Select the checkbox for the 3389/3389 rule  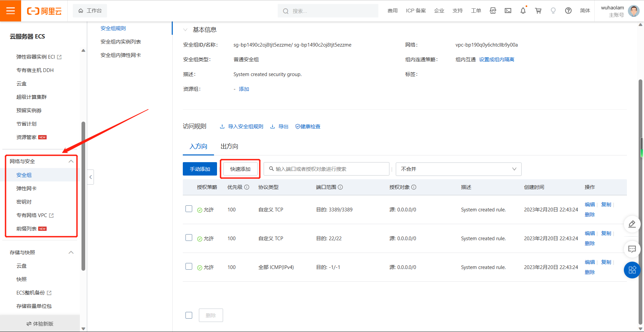click(x=189, y=209)
